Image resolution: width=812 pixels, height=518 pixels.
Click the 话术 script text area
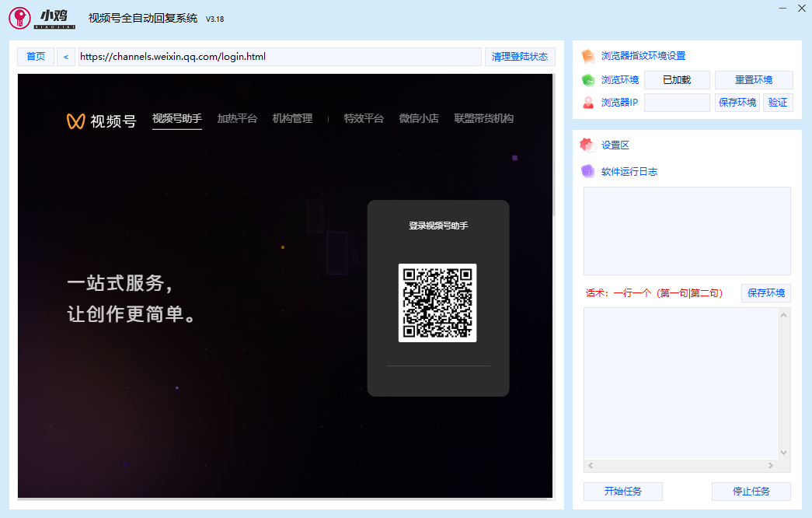tap(681, 383)
